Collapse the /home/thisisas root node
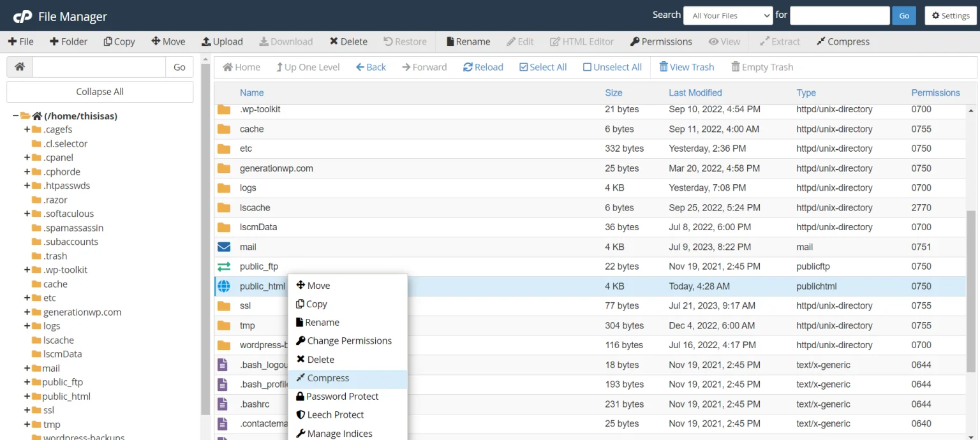The image size is (980, 440). [16, 116]
